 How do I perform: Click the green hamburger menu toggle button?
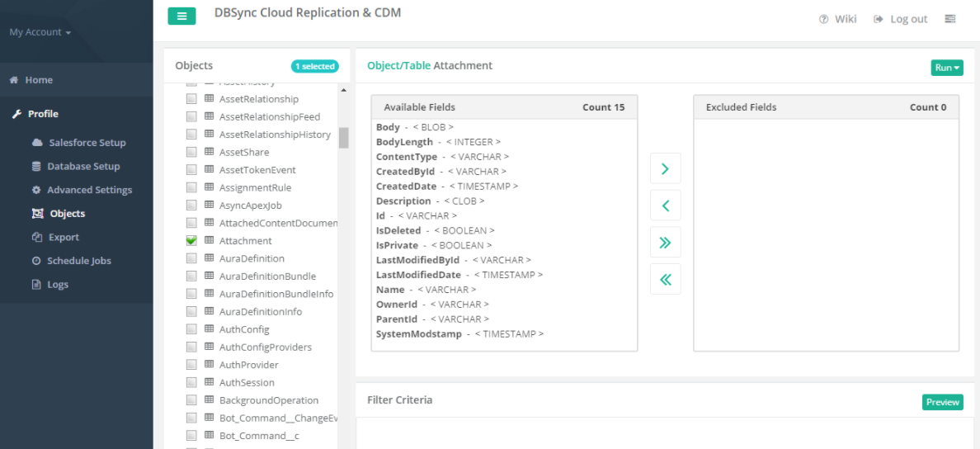pos(181,16)
